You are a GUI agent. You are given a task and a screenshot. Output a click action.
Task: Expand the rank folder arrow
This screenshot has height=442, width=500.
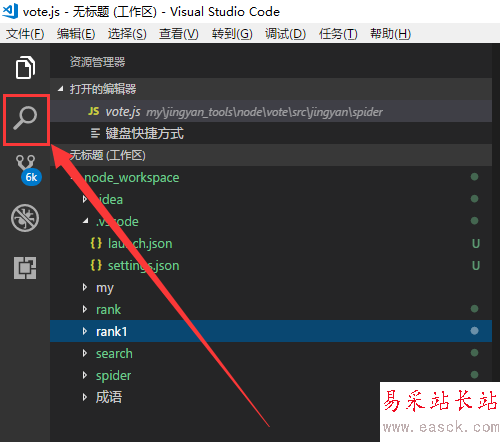[85, 309]
